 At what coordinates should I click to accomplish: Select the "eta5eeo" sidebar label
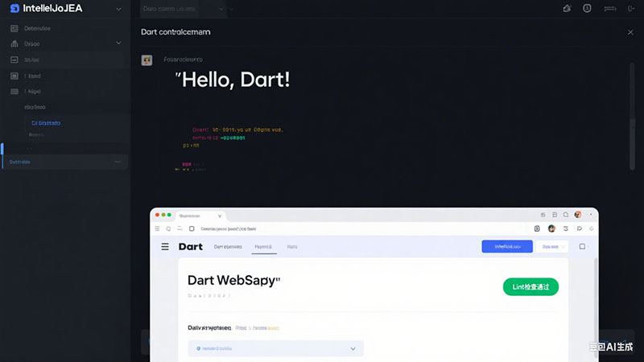pyautogui.click(x=35, y=107)
